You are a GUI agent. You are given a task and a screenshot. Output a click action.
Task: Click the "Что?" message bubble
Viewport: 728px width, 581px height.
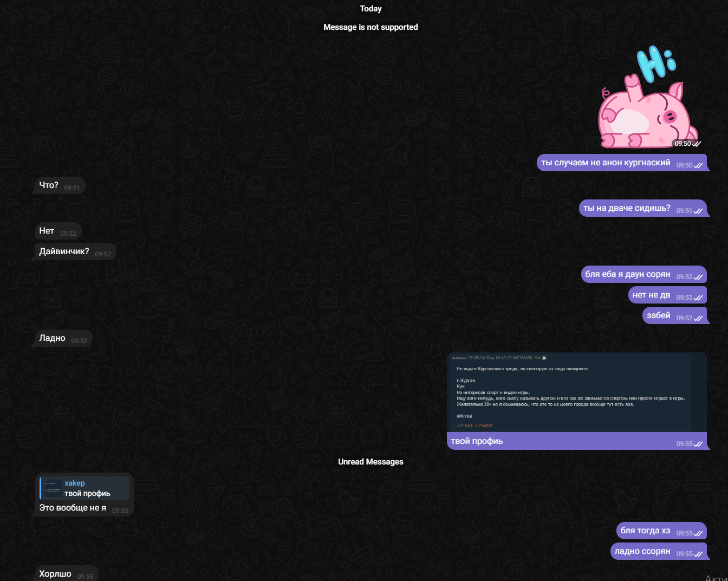click(x=60, y=185)
